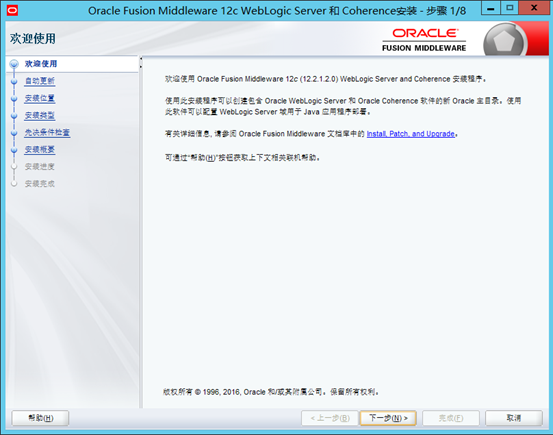Click the Oracle Fusion Middleware logo
Screen dimensions: 553x435
[x=424, y=40]
